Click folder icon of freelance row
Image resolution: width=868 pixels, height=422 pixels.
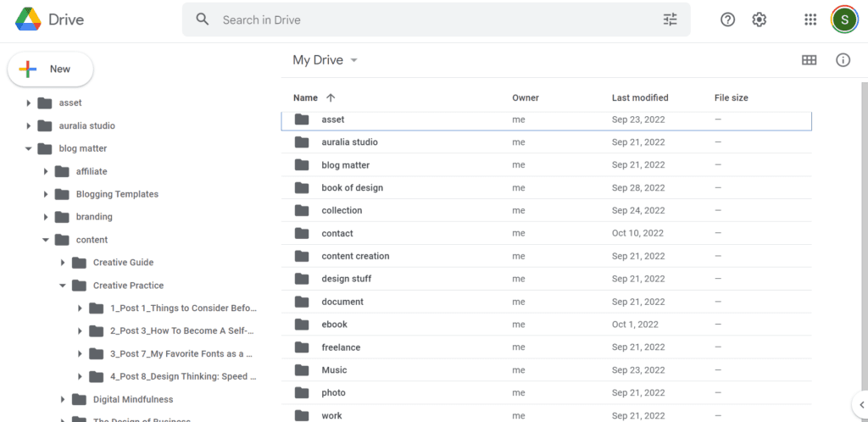point(302,347)
